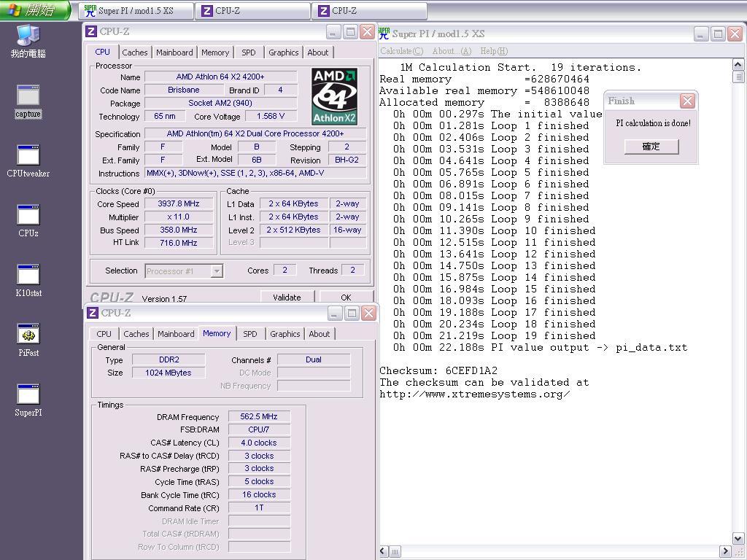Viewport: 747px width, 560px height.
Task: Open the Calculate menu in Super PI
Action: click(x=402, y=51)
